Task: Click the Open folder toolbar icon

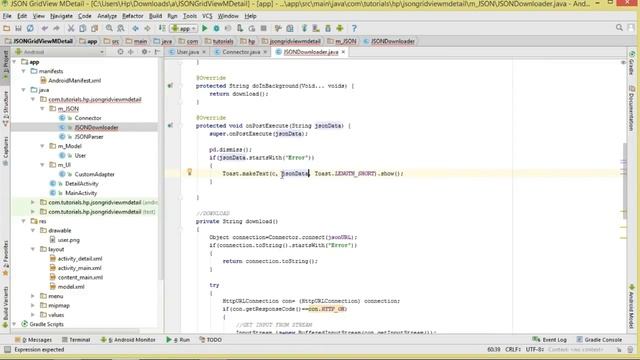Action: click(x=7, y=28)
